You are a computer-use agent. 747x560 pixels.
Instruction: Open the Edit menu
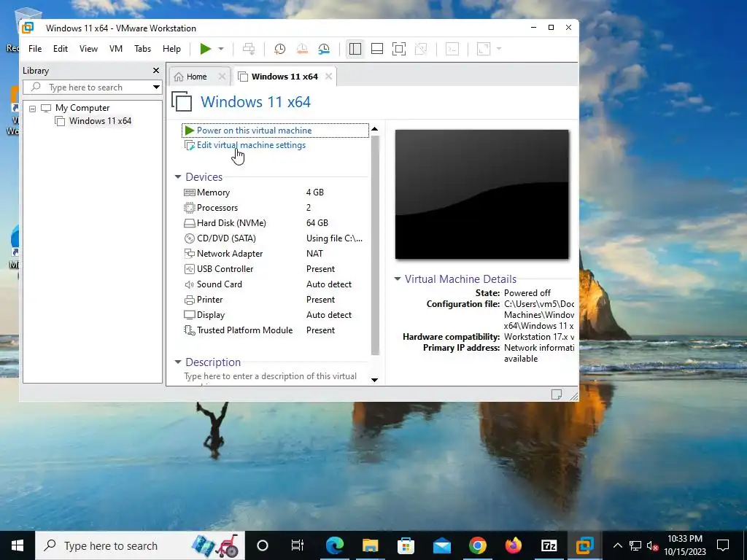60,49
